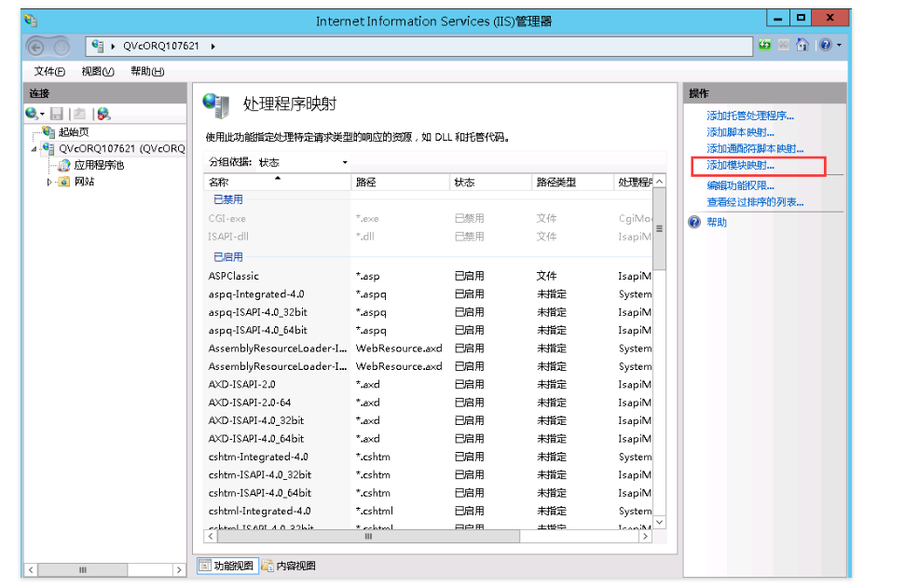Select the cshtm-Integrated-4.0 row
Image resolution: width=905 pixels, height=588 pixels.
[x=428, y=457]
